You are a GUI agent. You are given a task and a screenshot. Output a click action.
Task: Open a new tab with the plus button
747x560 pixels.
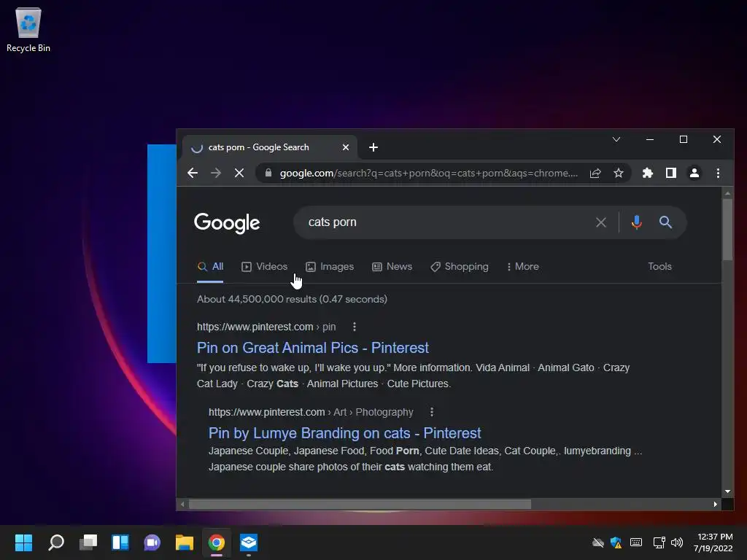click(373, 147)
